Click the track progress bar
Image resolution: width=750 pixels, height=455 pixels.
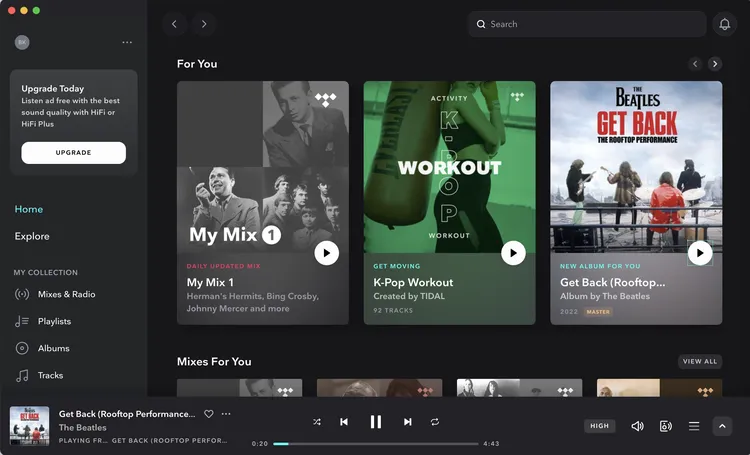(x=375, y=443)
